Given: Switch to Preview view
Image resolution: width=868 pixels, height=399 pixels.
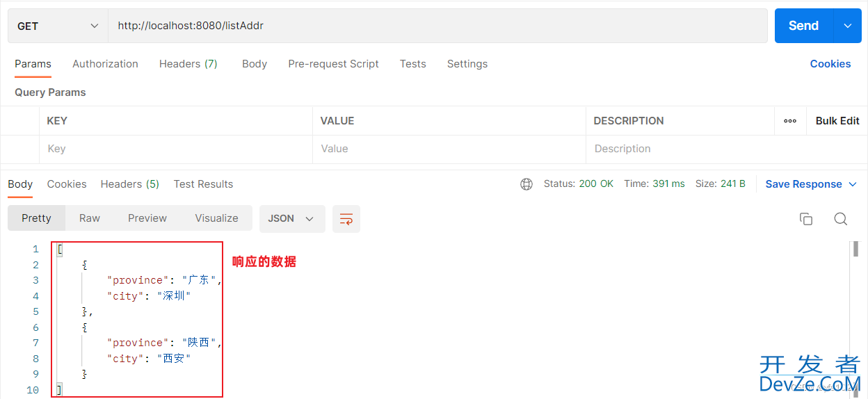Looking at the screenshot, I should (147, 218).
